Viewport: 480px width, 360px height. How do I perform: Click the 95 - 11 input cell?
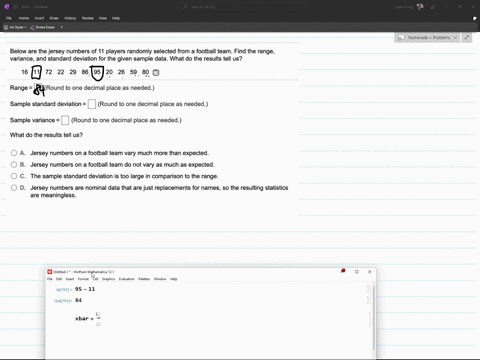(85, 289)
